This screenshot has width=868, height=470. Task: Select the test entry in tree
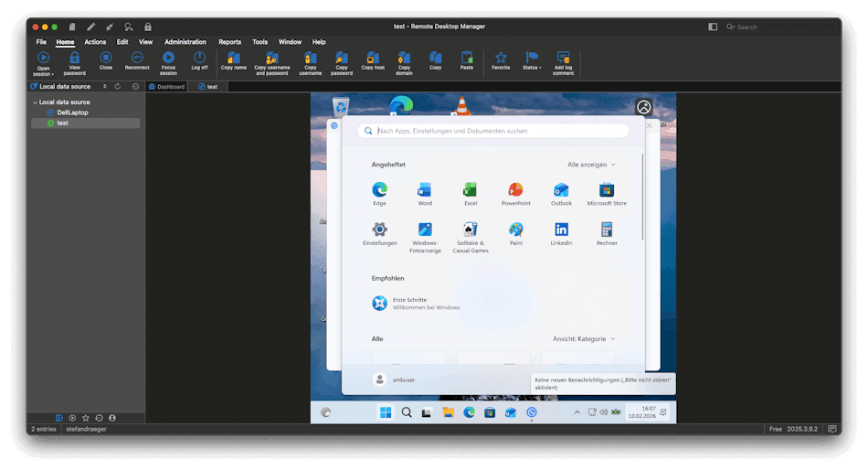85,123
